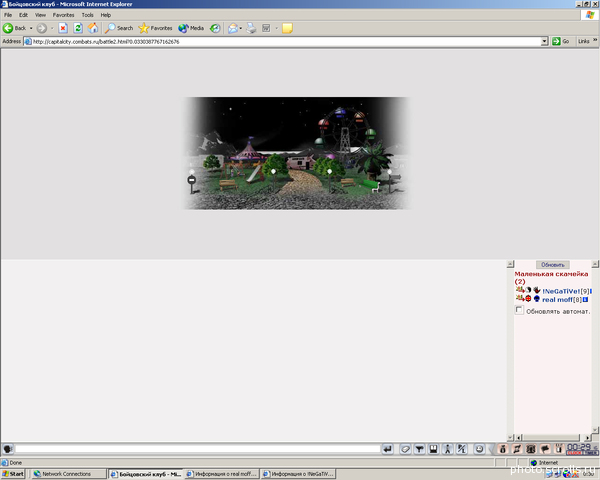Click the chat message input field
Image resolution: width=600 pixels, height=480 pixels.
[197, 449]
